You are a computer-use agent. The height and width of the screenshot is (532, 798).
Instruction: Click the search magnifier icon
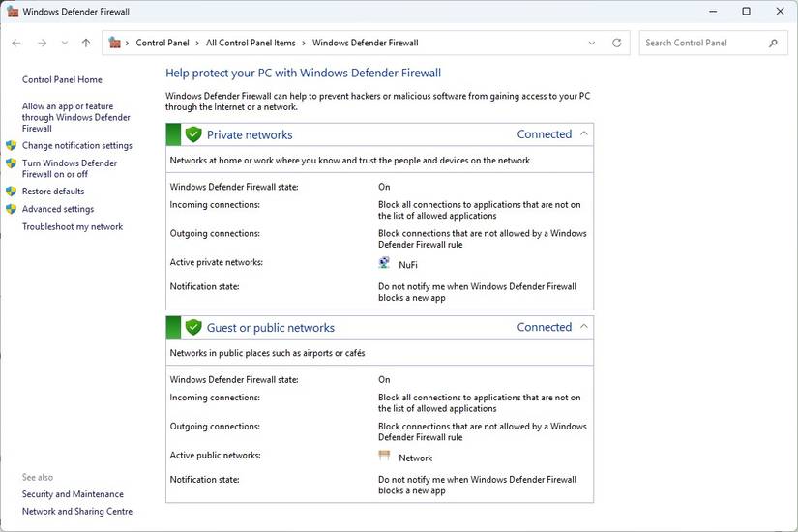[774, 44]
